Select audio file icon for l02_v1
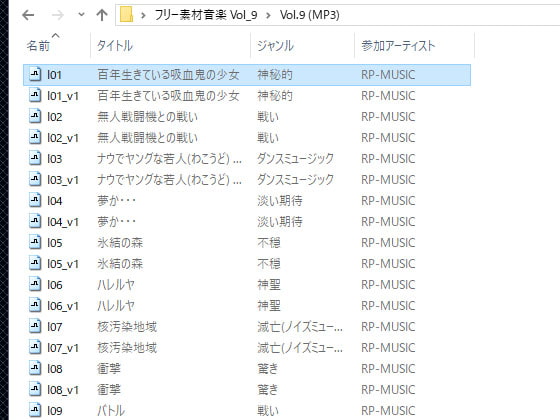This screenshot has height=420, width=560. tap(35, 138)
